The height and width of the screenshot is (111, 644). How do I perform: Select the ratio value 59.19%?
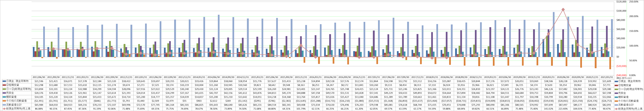pyautogui.click(x=432, y=109)
